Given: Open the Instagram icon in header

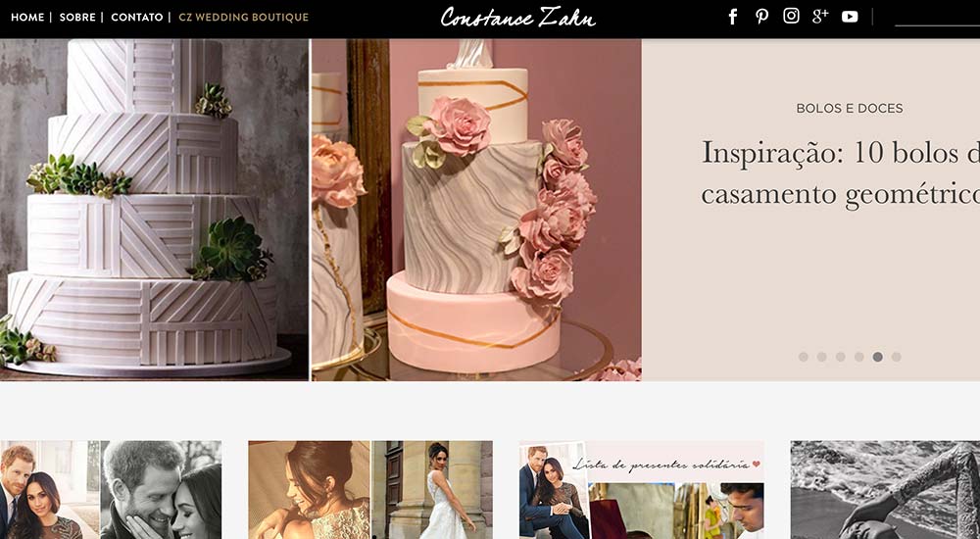Looking at the screenshot, I should 791,17.
